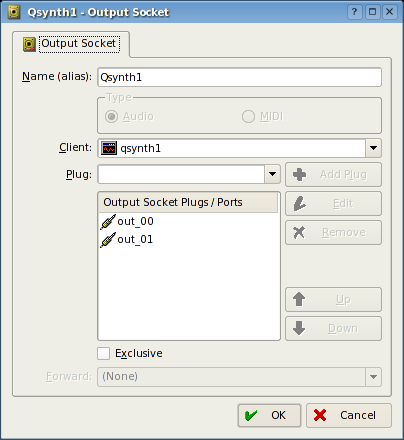Select the Audio type radio button

111,116
